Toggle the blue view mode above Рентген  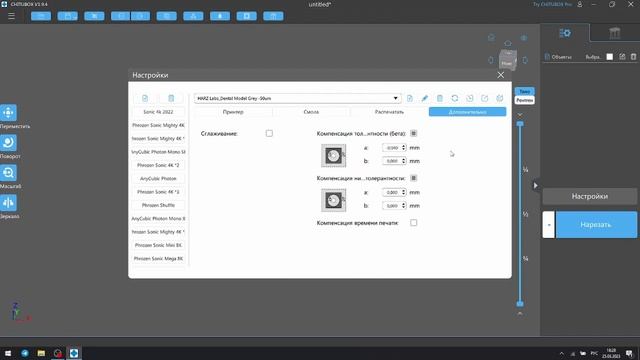pos(524,91)
